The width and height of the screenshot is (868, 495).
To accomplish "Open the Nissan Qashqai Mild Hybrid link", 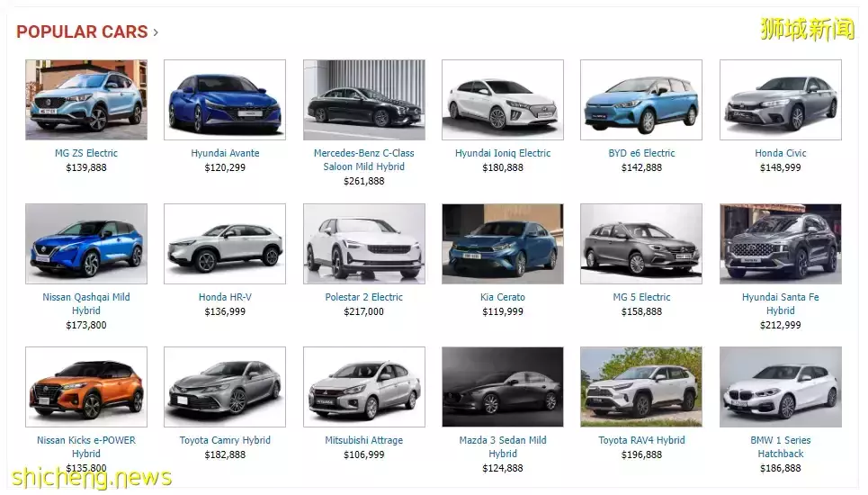I will coord(86,303).
